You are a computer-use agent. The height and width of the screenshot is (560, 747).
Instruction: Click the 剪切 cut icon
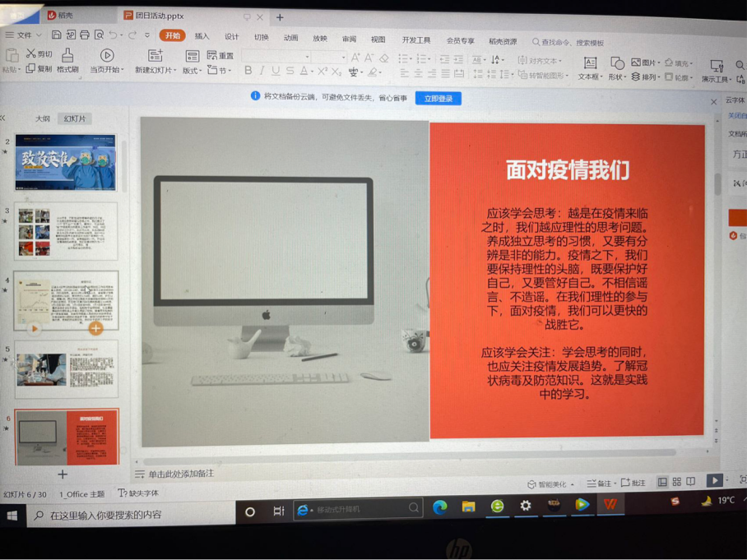pyautogui.click(x=31, y=53)
